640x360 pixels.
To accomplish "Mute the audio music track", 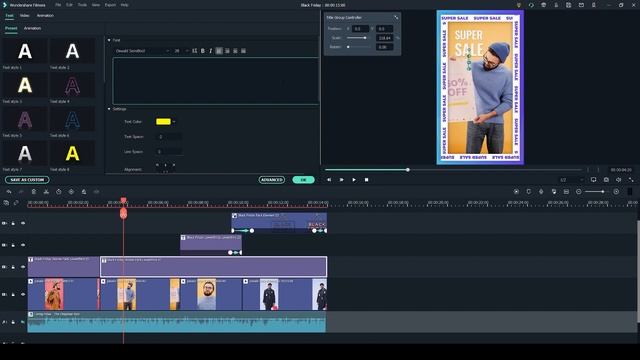I will click(23, 322).
